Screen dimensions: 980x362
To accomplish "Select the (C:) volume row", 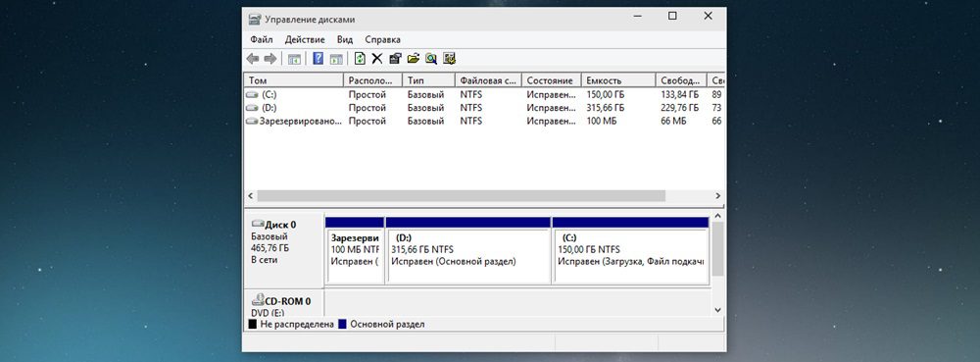I will pos(484,95).
